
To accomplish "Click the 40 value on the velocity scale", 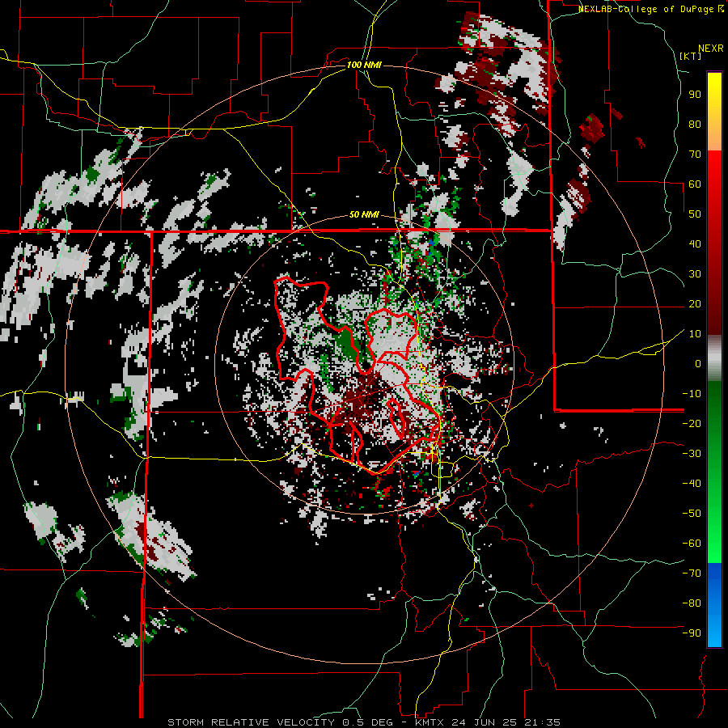I will [x=695, y=244].
